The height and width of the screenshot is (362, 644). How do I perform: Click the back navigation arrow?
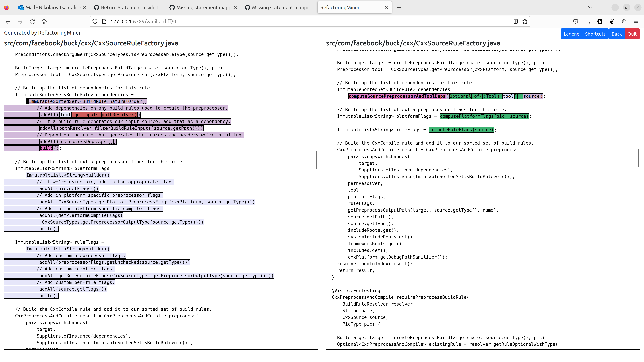8,22
